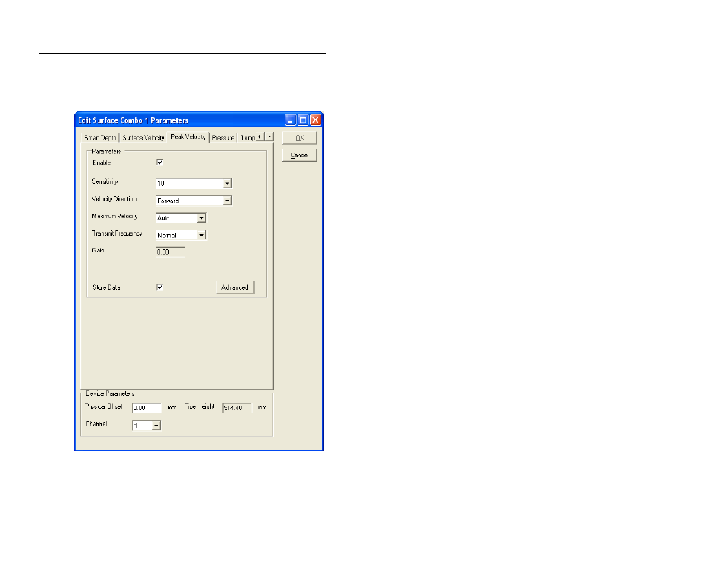Click the Physical Offset input field
Viewport: 728px width, 562px height.
point(147,408)
